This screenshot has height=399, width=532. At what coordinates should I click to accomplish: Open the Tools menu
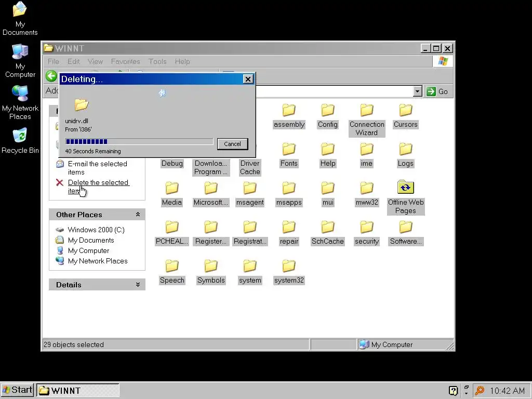[x=157, y=61]
